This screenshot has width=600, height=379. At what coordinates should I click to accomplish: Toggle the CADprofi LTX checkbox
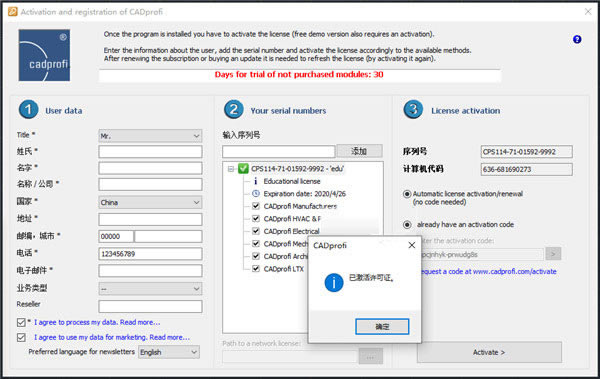click(x=256, y=269)
